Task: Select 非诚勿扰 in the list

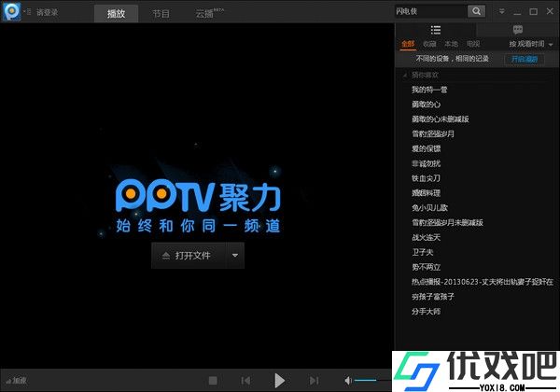Action: tap(427, 163)
